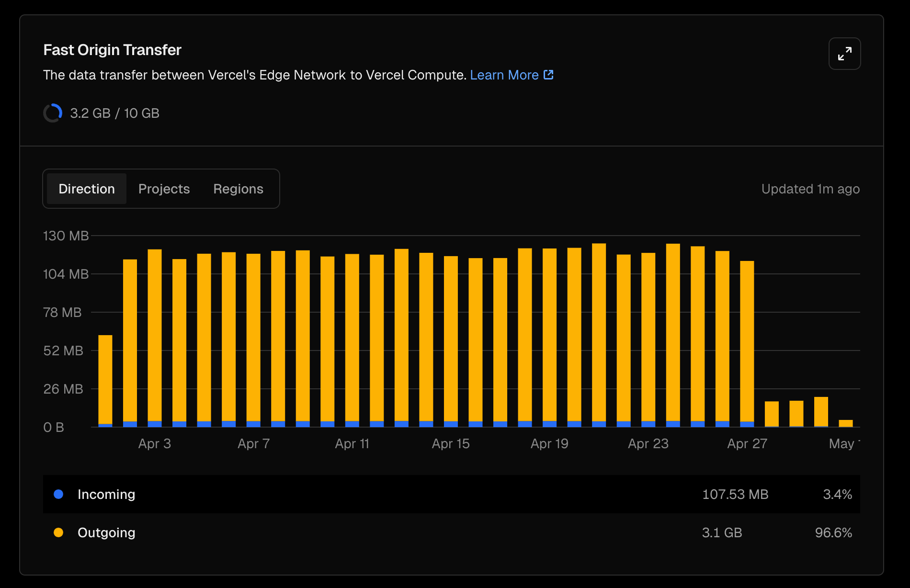Click the external link icon beside Learn More
The image size is (910, 588).
tap(548, 75)
